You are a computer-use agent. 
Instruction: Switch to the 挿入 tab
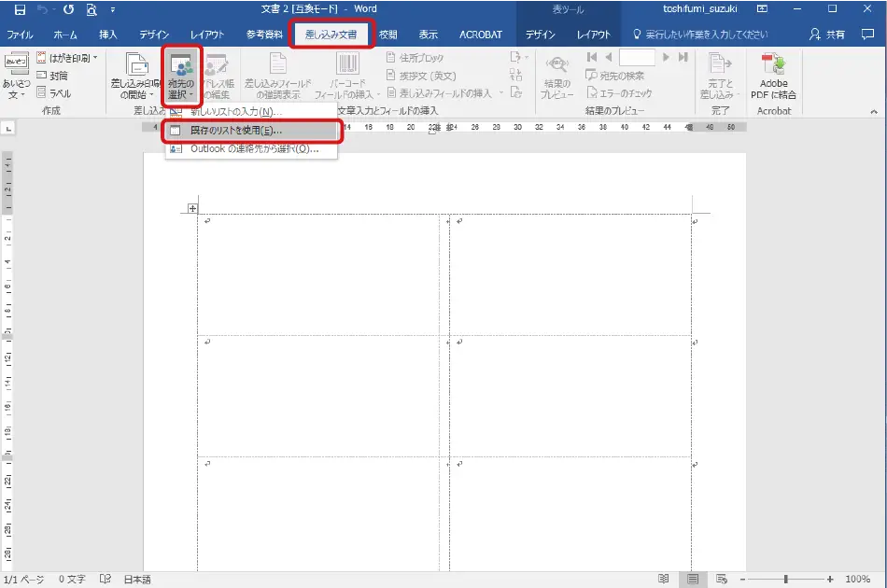click(x=108, y=35)
